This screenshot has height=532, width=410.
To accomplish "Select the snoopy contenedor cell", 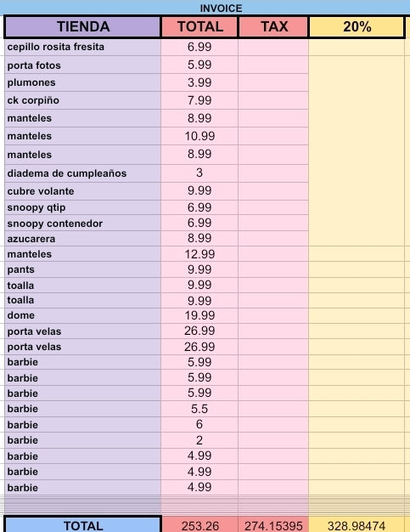I will (x=82, y=224).
